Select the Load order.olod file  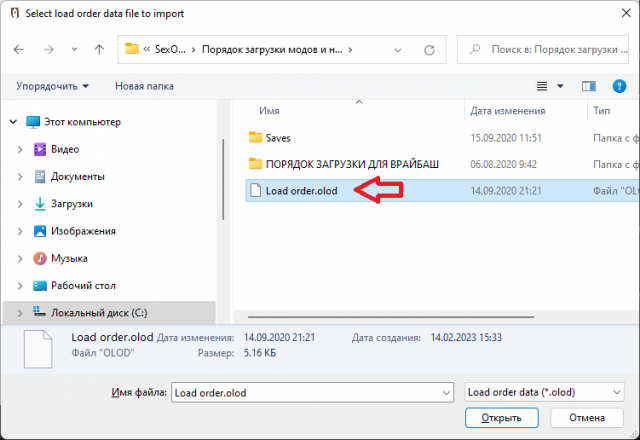point(301,190)
